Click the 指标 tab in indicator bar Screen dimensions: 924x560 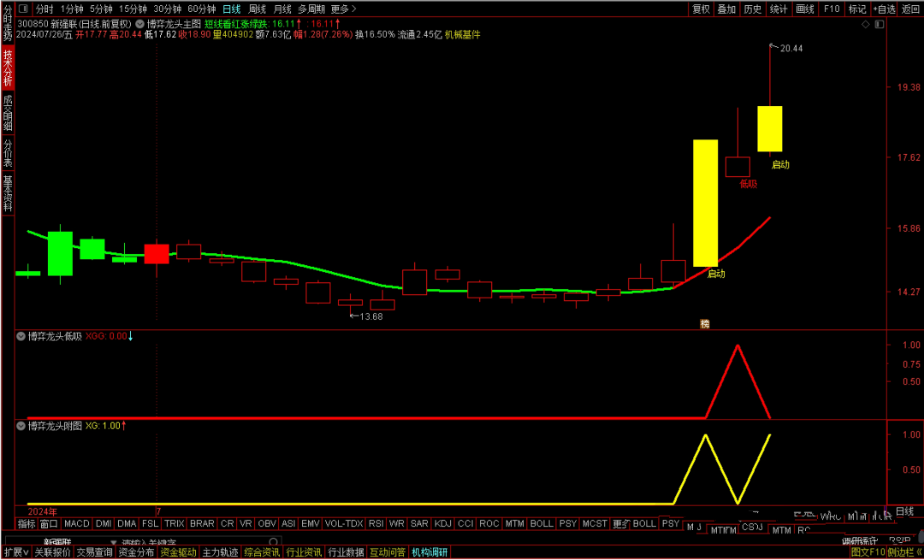tap(27, 523)
